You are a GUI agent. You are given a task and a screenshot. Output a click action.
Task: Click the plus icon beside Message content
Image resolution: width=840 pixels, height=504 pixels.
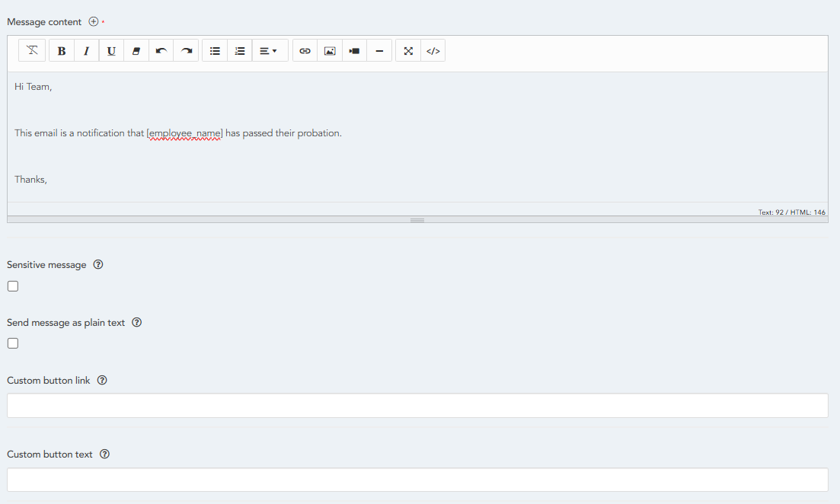pos(94,22)
